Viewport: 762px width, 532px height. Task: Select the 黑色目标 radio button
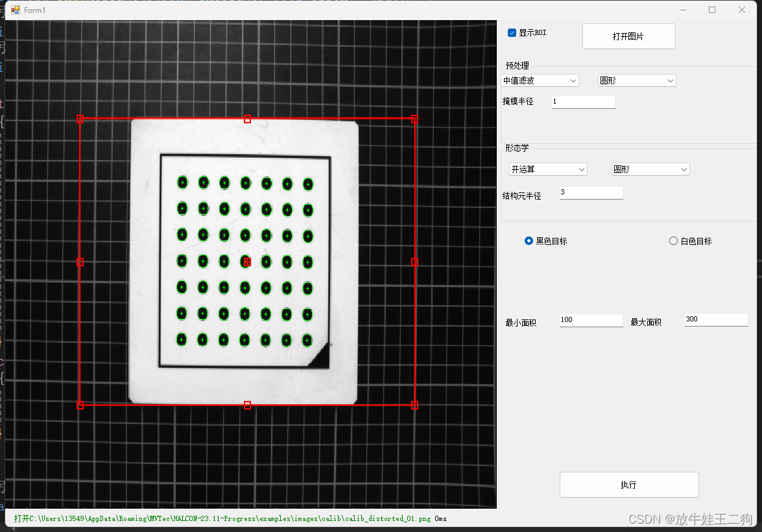coord(529,240)
